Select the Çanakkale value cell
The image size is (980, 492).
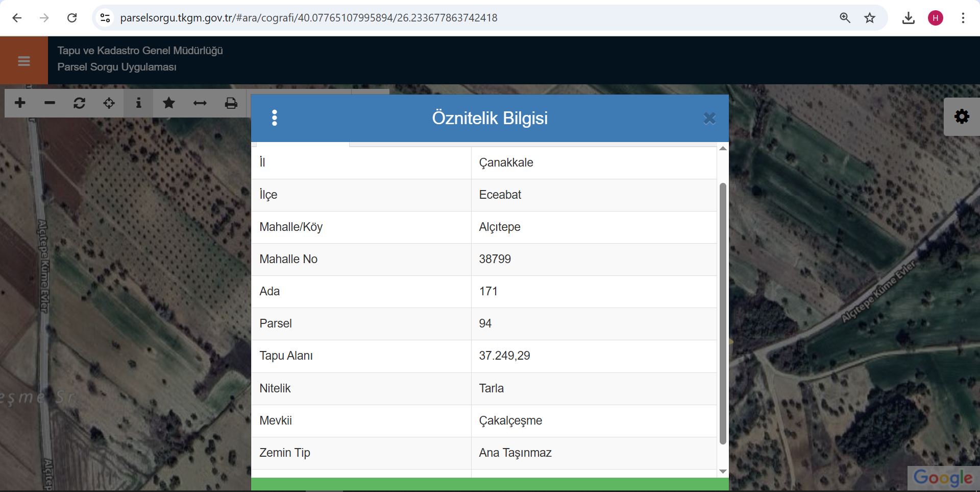(x=594, y=162)
